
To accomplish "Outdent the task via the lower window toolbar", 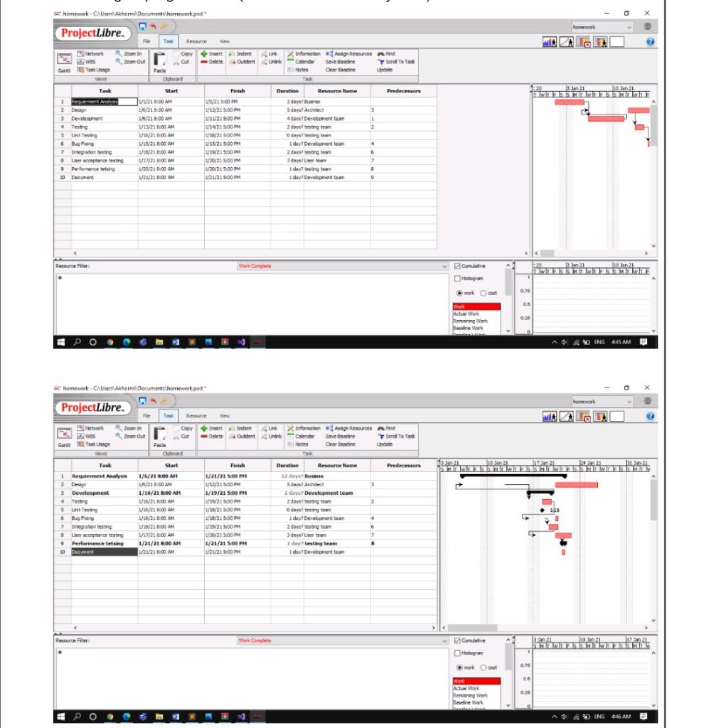I will tap(242, 437).
